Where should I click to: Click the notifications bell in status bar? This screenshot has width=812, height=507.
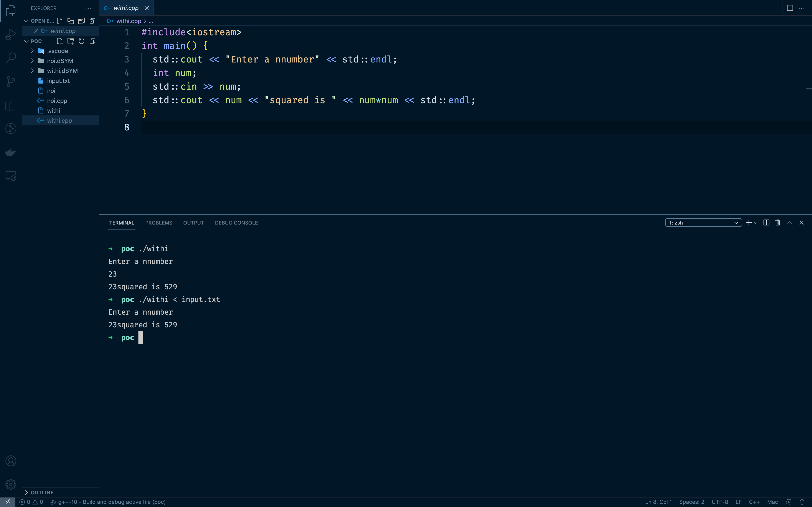point(802,502)
